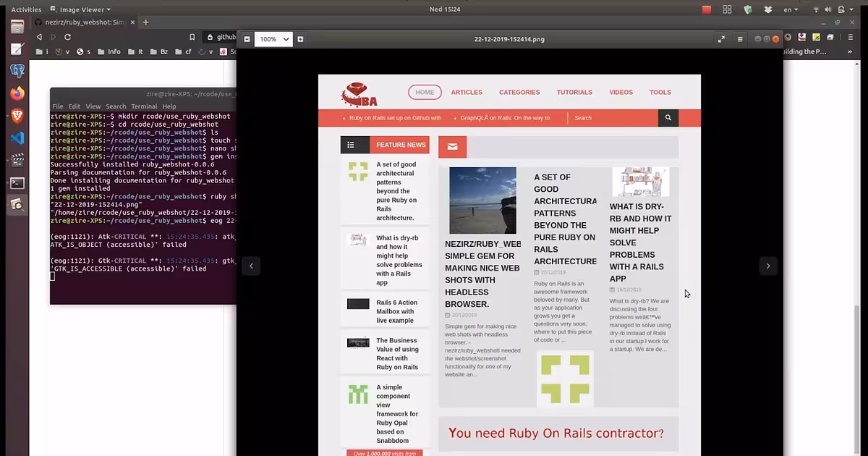The width and height of the screenshot is (868, 456).
Task: Open the 'Info' bookmarks folder
Action: (110, 51)
